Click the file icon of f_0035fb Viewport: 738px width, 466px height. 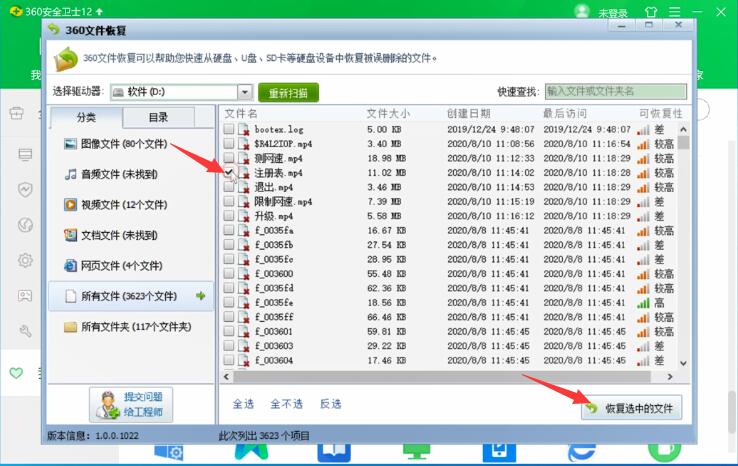pos(244,245)
